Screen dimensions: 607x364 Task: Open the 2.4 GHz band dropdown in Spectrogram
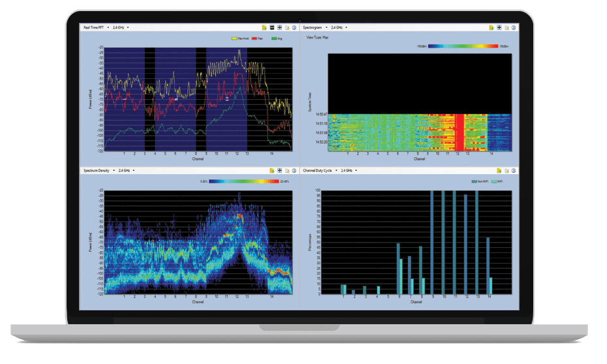[346, 27]
